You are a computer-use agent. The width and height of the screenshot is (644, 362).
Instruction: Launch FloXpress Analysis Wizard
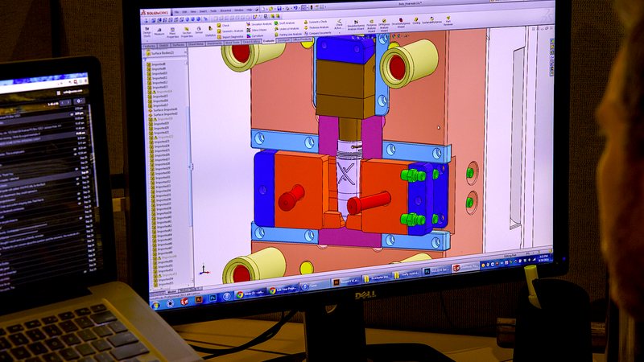(x=372, y=26)
